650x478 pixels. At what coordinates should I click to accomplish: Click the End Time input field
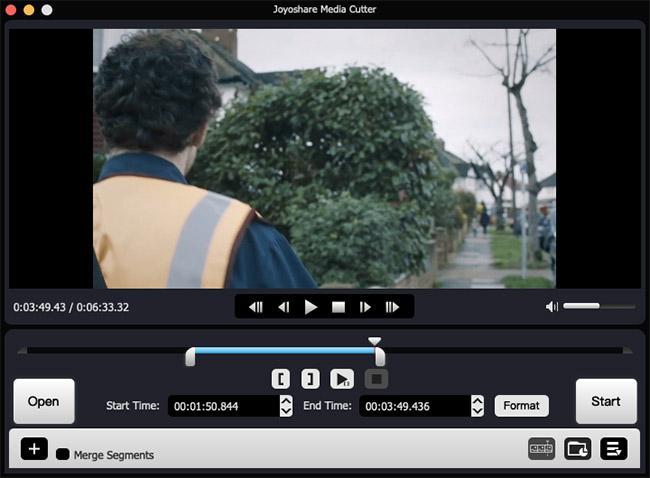(x=415, y=406)
